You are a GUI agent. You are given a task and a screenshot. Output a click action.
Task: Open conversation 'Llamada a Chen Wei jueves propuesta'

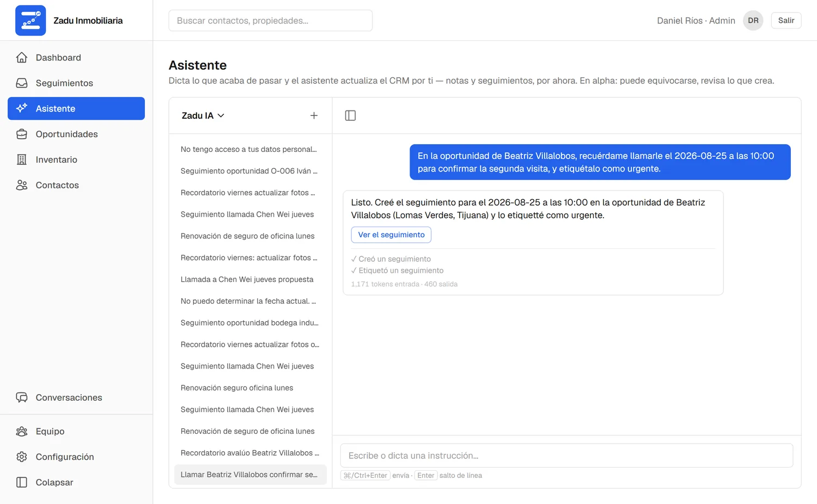pyautogui.click(x=251, y=279)
